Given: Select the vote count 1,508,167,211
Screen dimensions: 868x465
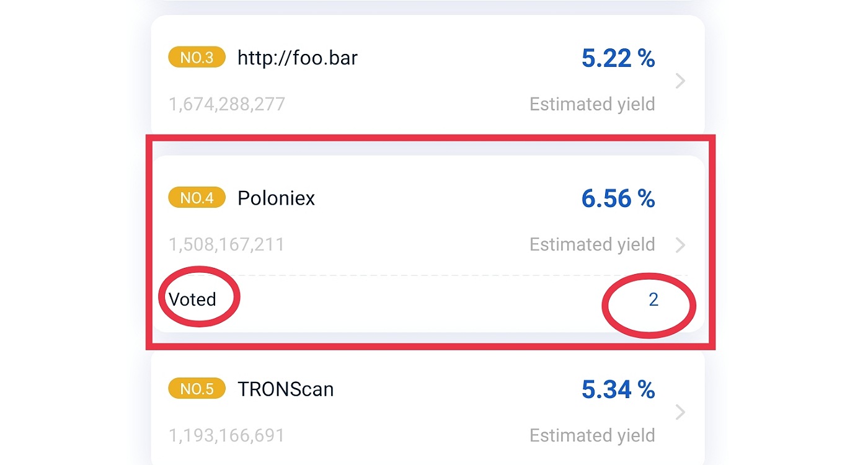Looking at the screenshot, I should [227, 244].
